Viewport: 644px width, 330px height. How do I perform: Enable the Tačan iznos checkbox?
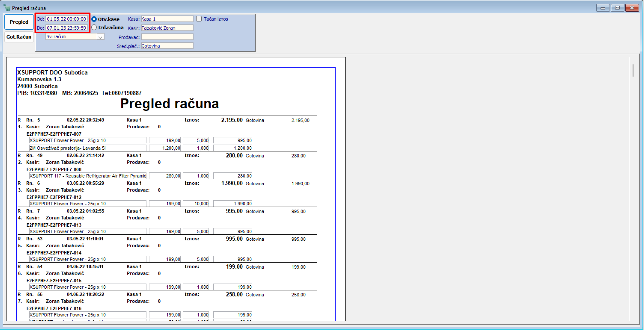(x=199, y=19)
